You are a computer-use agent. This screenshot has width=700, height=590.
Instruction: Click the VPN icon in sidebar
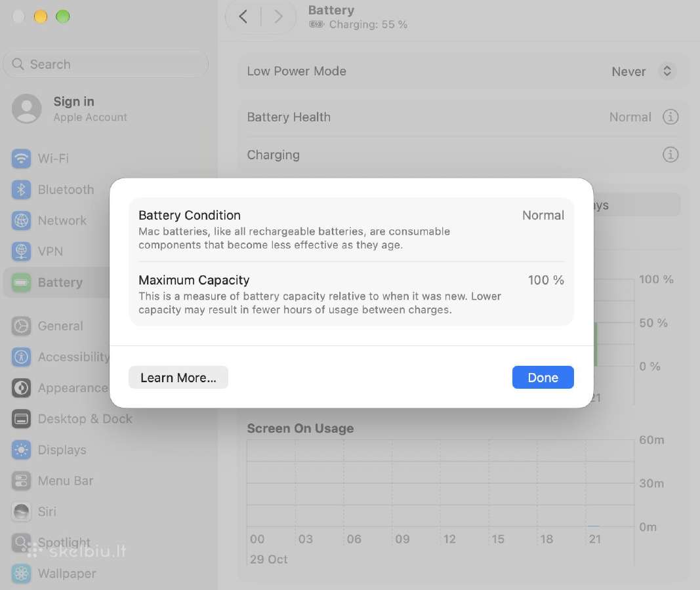coord(21,251)
